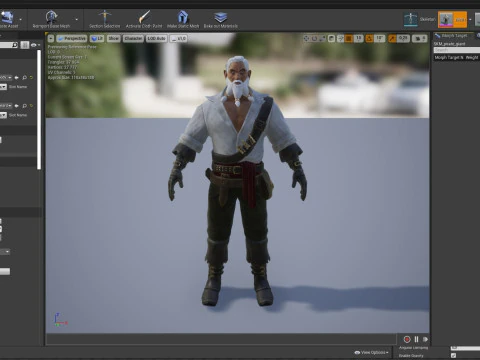Click the surface snapping icon in viewport
Screen dimensions: 480x360
click(340, 39)
